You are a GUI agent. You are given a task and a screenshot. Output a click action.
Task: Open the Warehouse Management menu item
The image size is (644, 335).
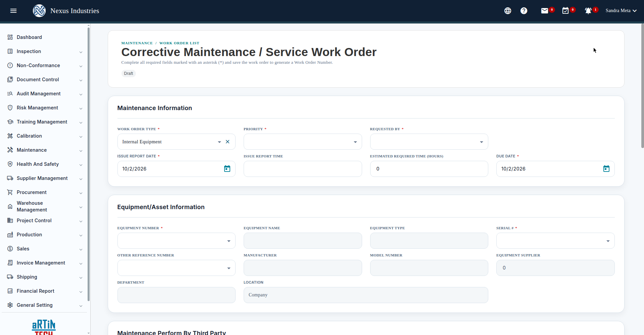click(x=45, y=206)
